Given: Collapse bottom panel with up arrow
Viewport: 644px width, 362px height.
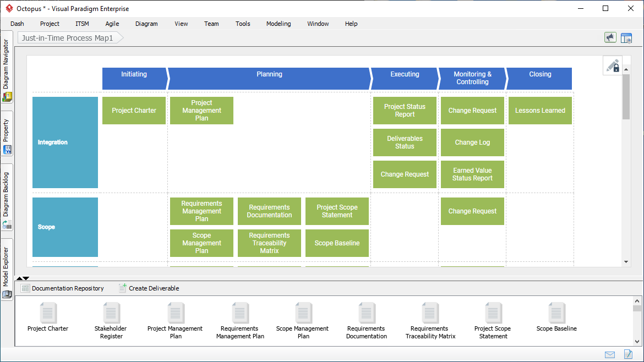Looking at the screenshot, I should click(19, 278).
